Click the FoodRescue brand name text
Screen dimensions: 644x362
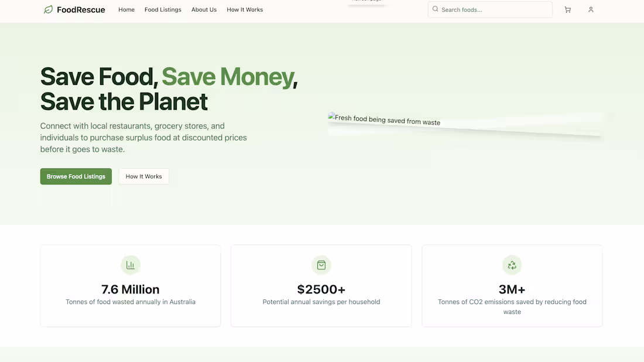point(81,9)
